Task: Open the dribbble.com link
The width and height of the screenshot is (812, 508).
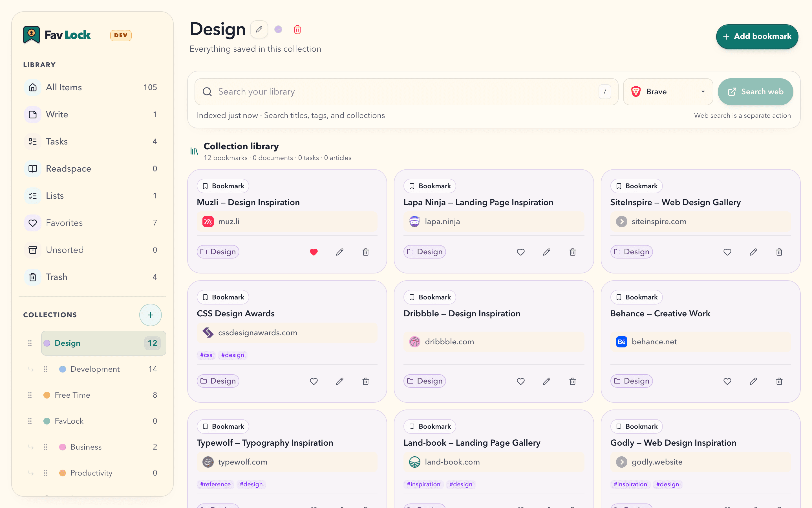Action: point(494,342)
